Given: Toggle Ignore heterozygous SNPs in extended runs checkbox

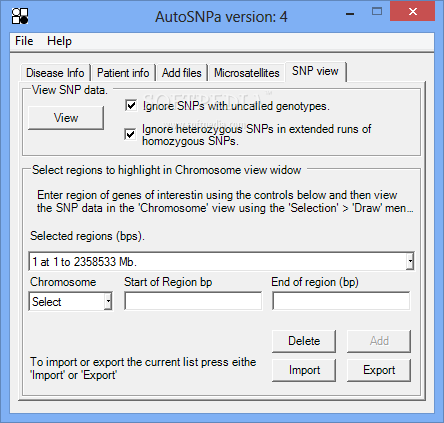Looking at the screenshot, I should click(130, 134).
